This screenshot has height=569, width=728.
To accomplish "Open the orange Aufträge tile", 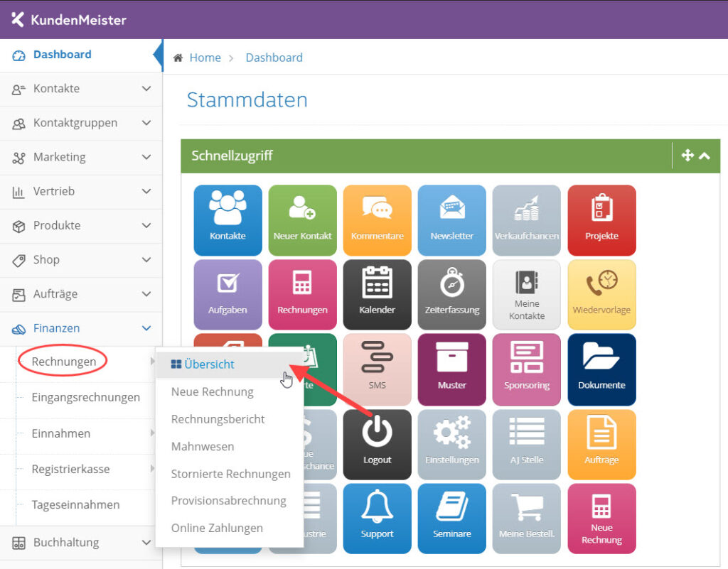I will pyautogui.click(x=601, y=444).
